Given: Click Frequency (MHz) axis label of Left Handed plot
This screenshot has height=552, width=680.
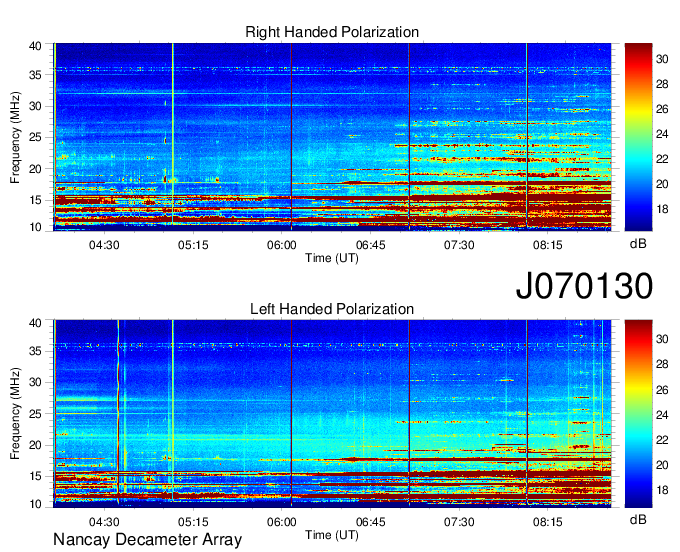Looking at the screenshot, I should point(15,414).
